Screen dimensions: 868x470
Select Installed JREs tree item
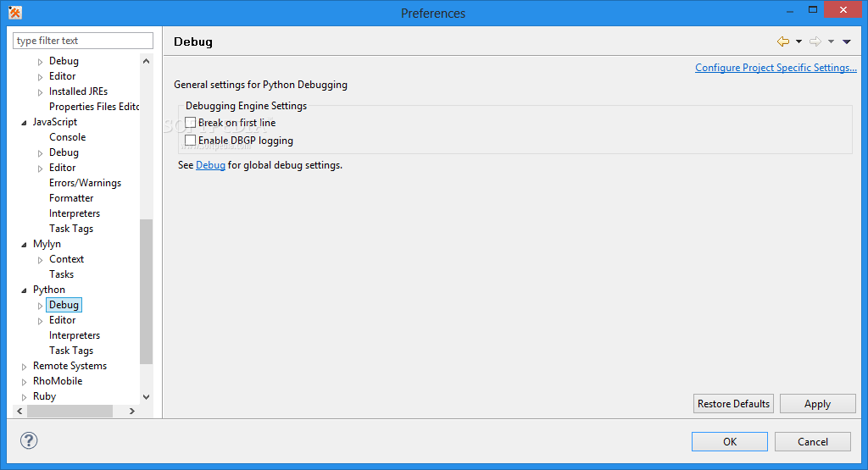[78, 91]
